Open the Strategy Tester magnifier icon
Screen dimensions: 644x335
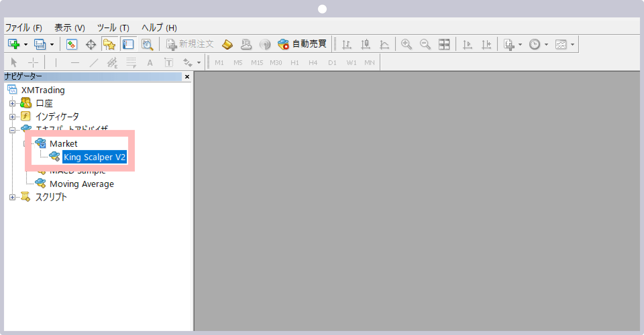147,44
